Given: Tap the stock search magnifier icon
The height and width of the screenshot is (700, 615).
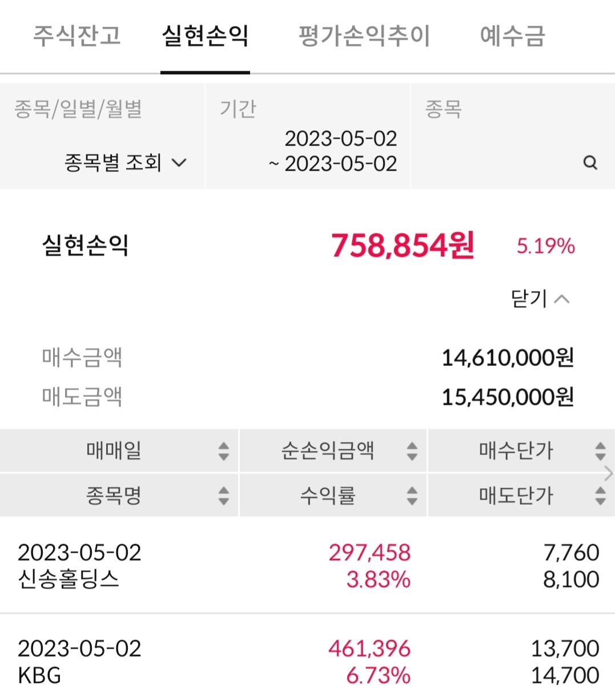Looking at the screenshot, I should point(590,163).
